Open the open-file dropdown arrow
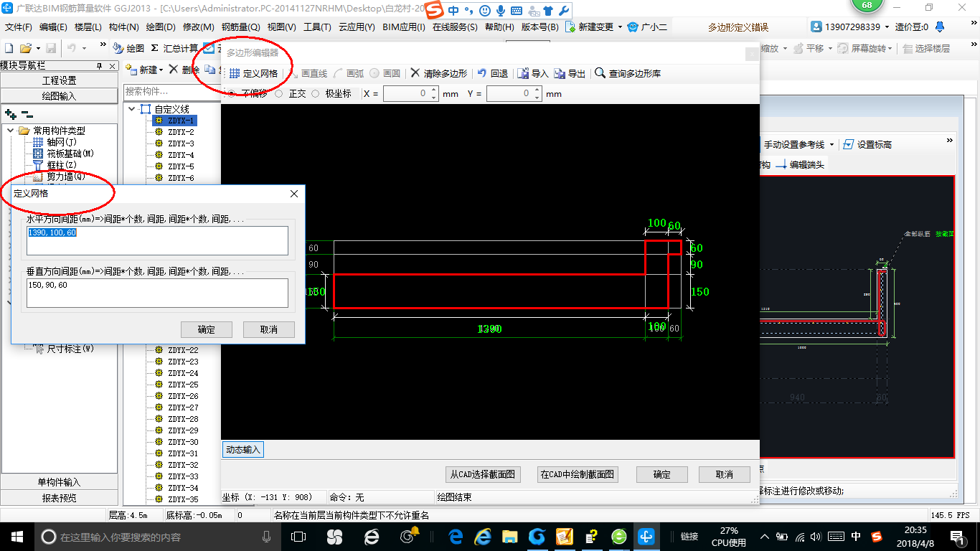The width and height of the screenshot is (980, 551). point(37,48)
